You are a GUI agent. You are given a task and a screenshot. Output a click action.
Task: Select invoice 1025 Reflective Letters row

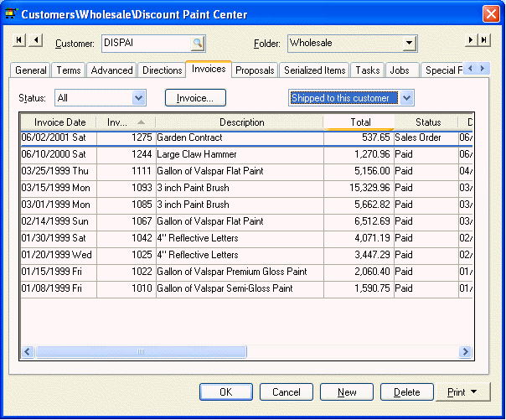[246, 256]
